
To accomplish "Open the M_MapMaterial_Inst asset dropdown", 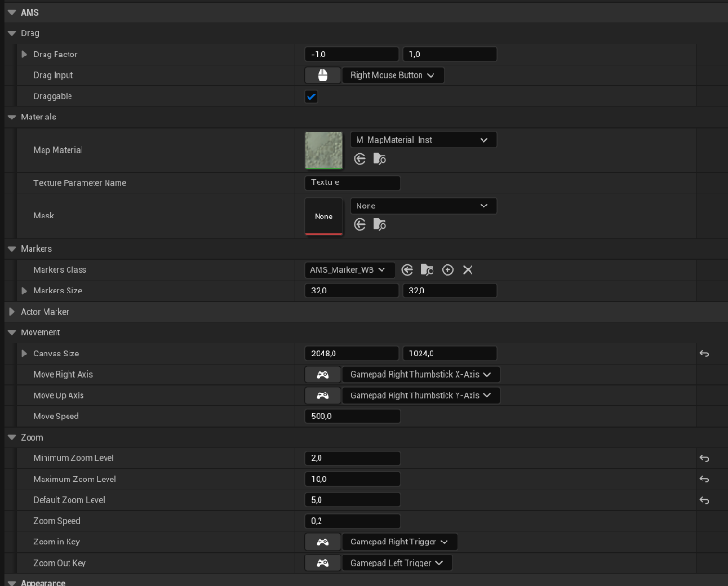I will point(423,140).
